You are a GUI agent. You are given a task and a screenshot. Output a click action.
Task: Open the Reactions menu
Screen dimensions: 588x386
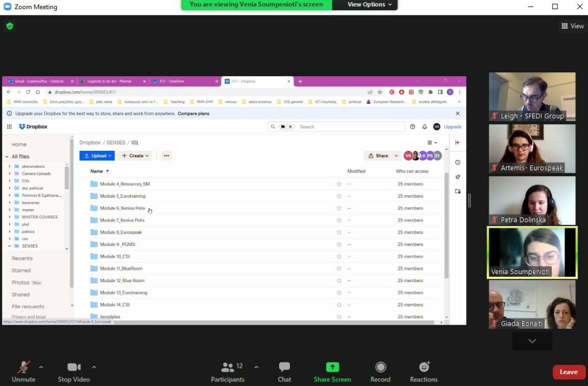coord(424,372)
